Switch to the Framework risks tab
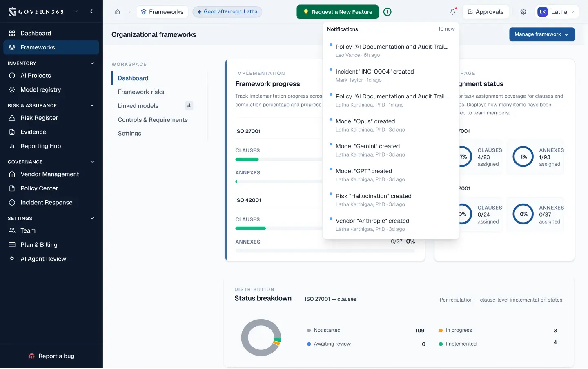Viewport: 588px width, 369px height. coord(141,92)
